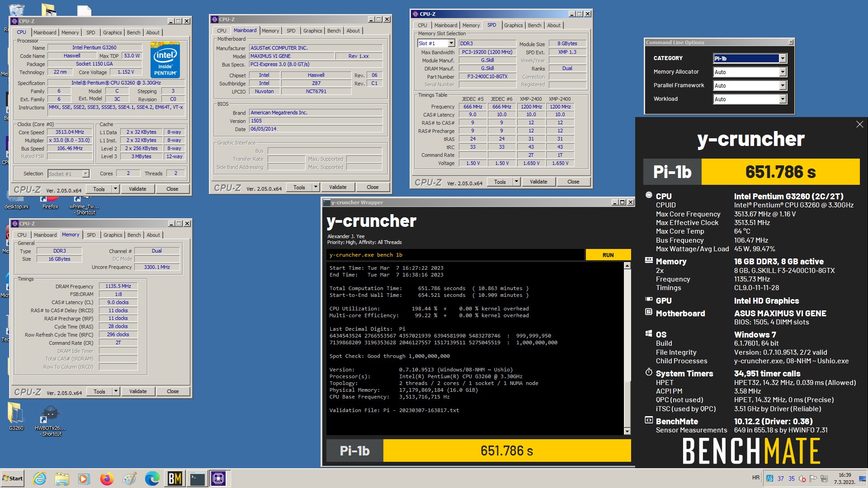Click the System Timers clock icon

pyautogui.click(x=649, y=372)
